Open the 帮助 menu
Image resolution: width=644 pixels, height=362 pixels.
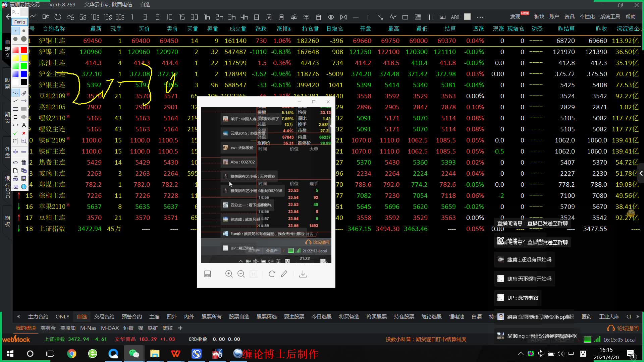[631, 16]
